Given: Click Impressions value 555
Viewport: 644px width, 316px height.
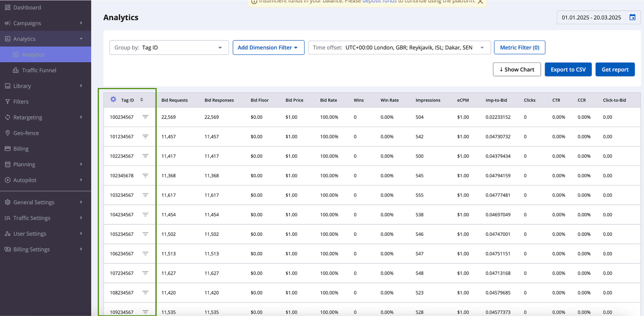Looking at the screenshot, I should tap(419, 195).
